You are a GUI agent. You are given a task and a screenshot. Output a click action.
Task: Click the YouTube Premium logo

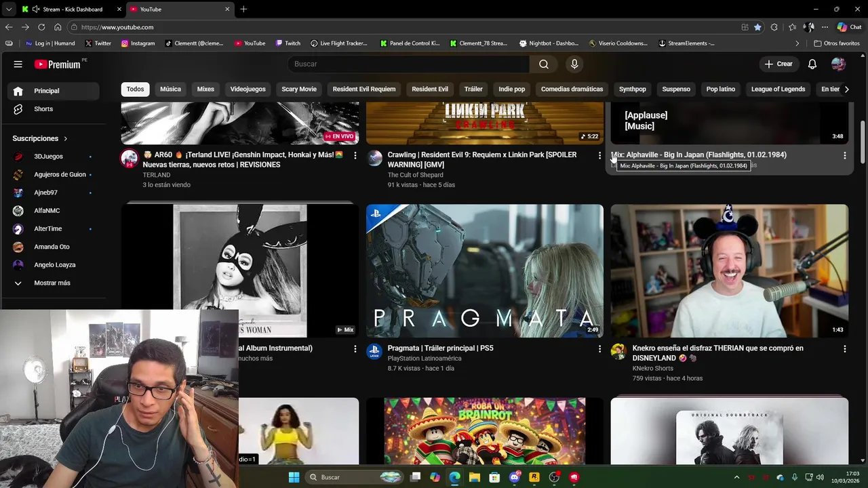click(x=58, y=64)
